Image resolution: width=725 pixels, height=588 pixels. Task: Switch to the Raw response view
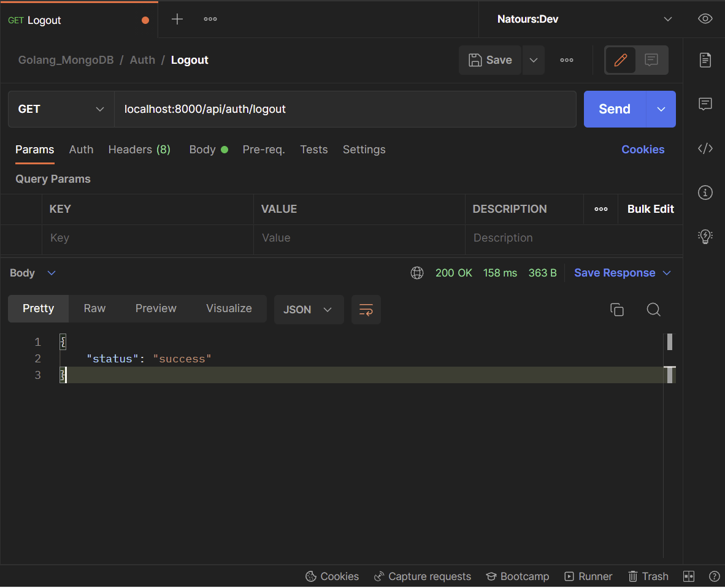click(94, 308)
